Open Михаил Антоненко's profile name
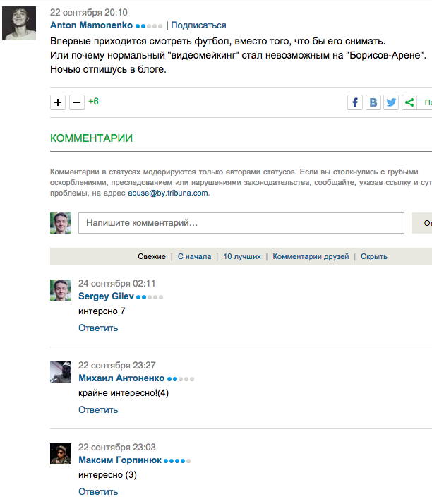 (x=121, y=378)
